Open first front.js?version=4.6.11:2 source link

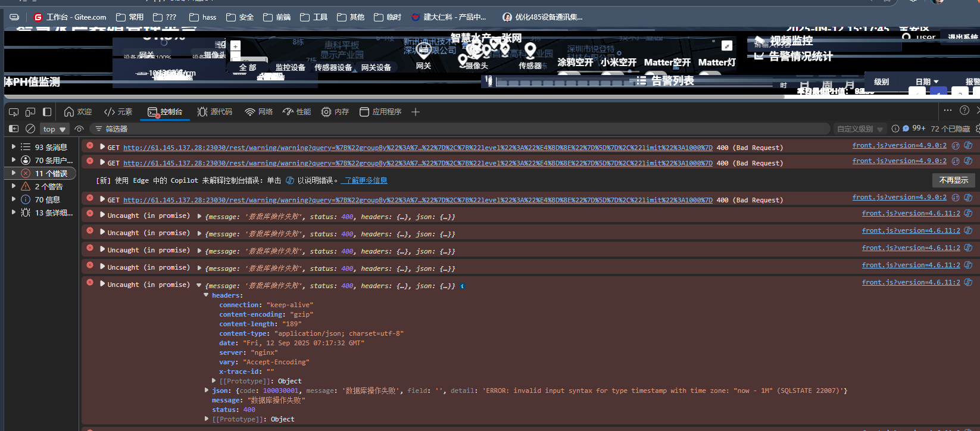[x=911, y=213]
